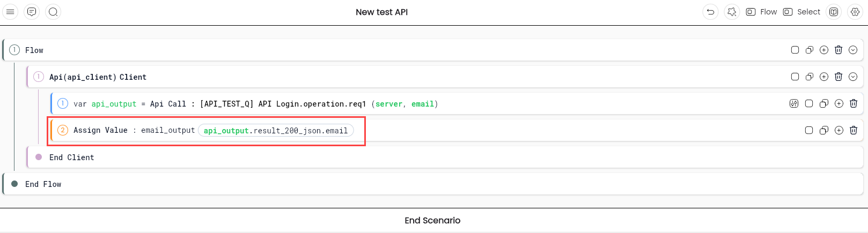Tick the checkbox on Assign Value row

[809, 130]
